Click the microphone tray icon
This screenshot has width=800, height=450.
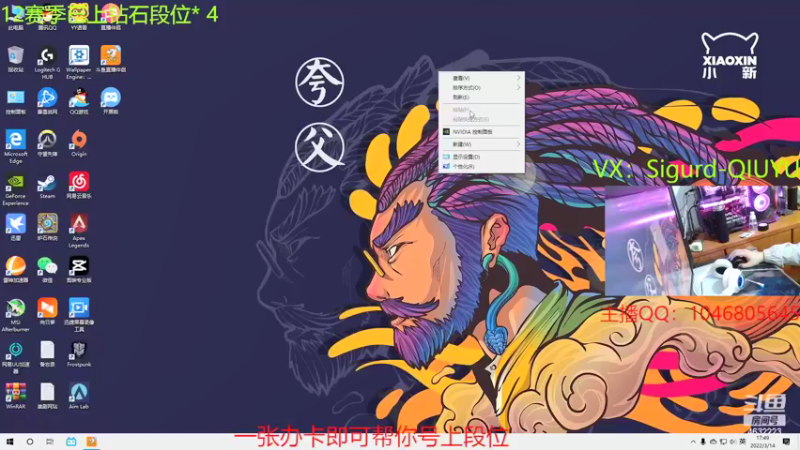click(x=703, y=442)
